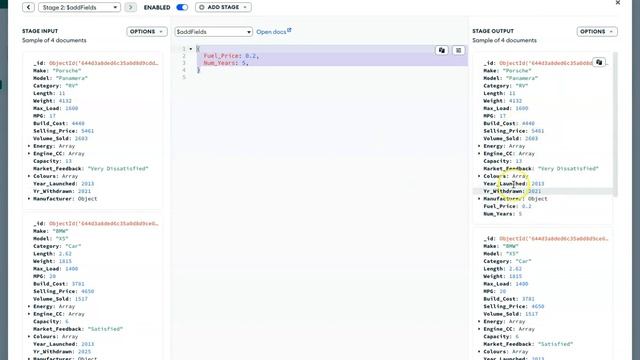This screenshot has height=360, width=640.
Task: Expand Energy array in Porsche output document
Action: 479,146
